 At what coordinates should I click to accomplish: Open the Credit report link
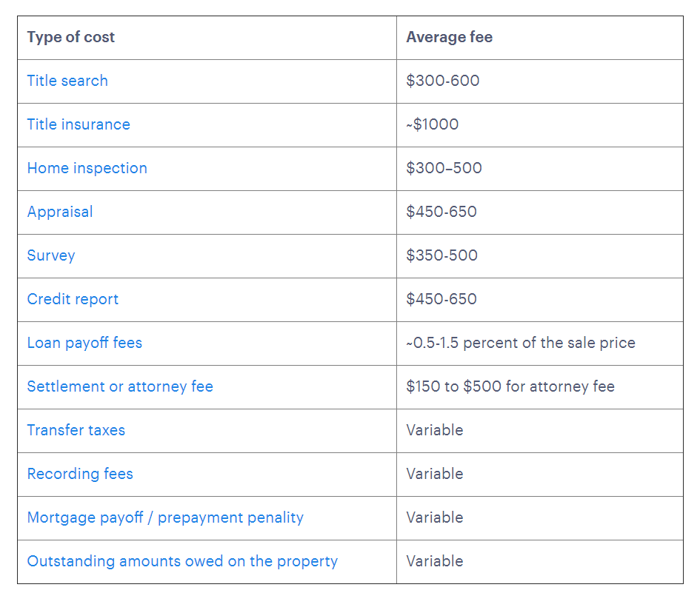73,299
